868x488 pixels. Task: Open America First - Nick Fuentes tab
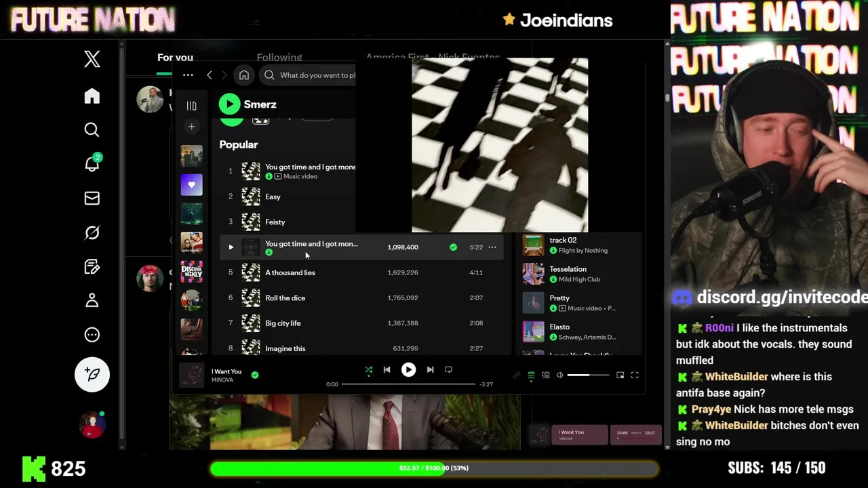433,57
